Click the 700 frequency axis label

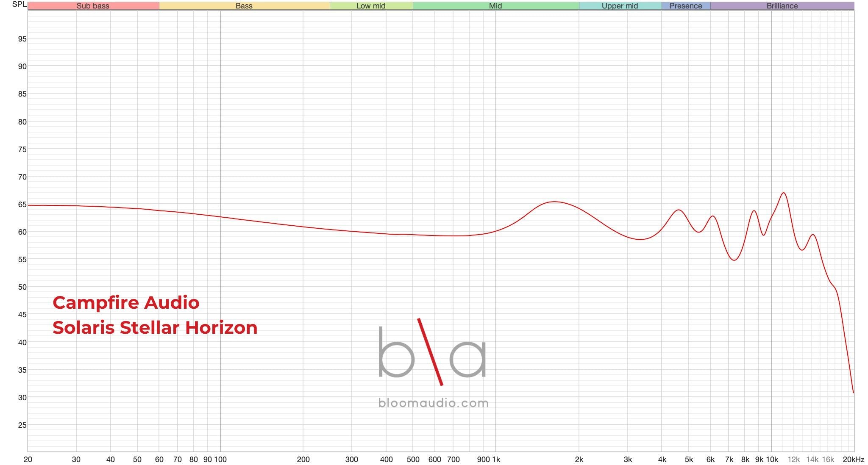point(453,459)
